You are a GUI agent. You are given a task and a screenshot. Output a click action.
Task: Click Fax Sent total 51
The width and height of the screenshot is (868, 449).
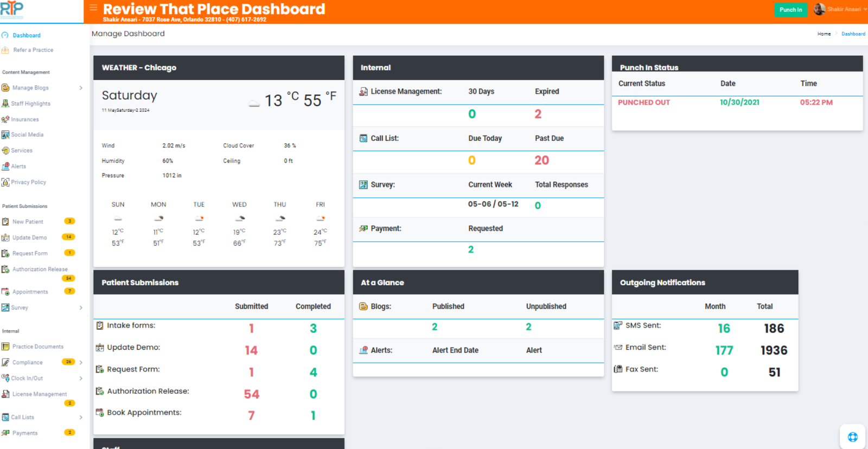click(x=774, y=373)
